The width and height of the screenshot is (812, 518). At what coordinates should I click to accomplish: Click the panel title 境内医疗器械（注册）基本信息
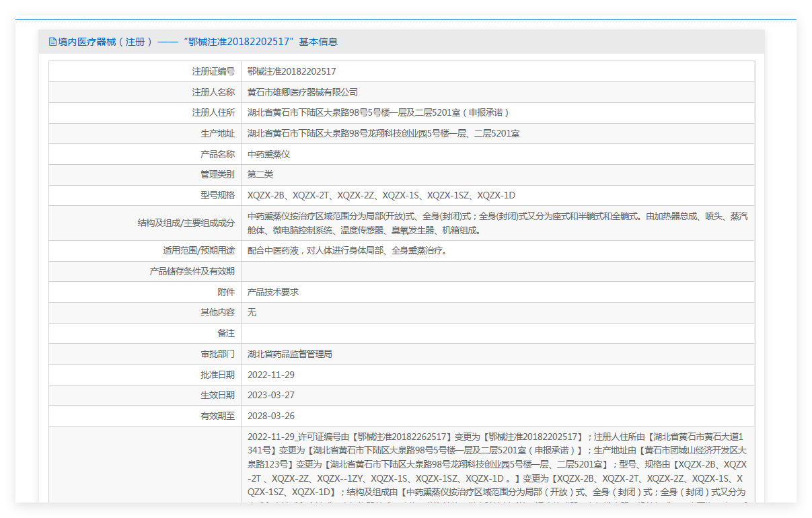[x=198, y=42]
